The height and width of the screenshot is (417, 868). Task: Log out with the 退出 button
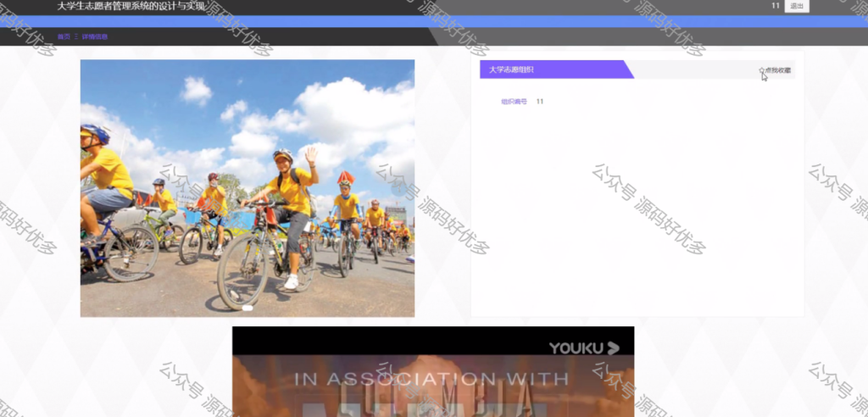(797, 6)
